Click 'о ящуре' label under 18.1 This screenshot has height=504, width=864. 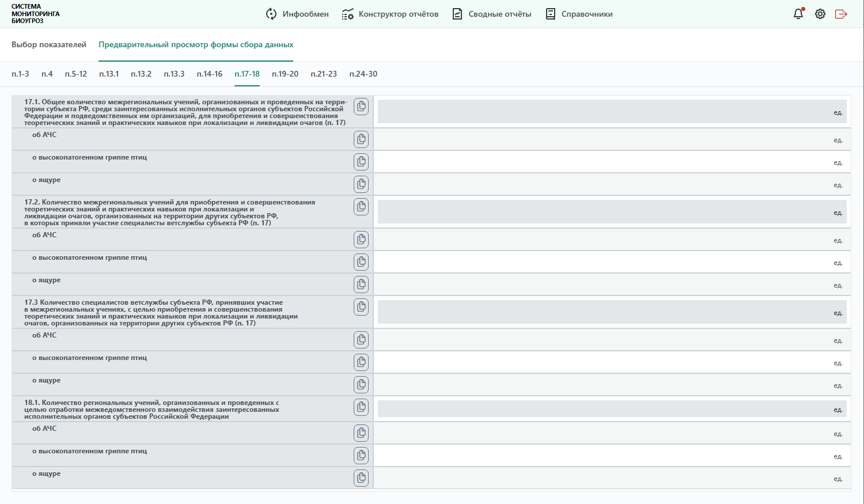[x=46, y=474]
